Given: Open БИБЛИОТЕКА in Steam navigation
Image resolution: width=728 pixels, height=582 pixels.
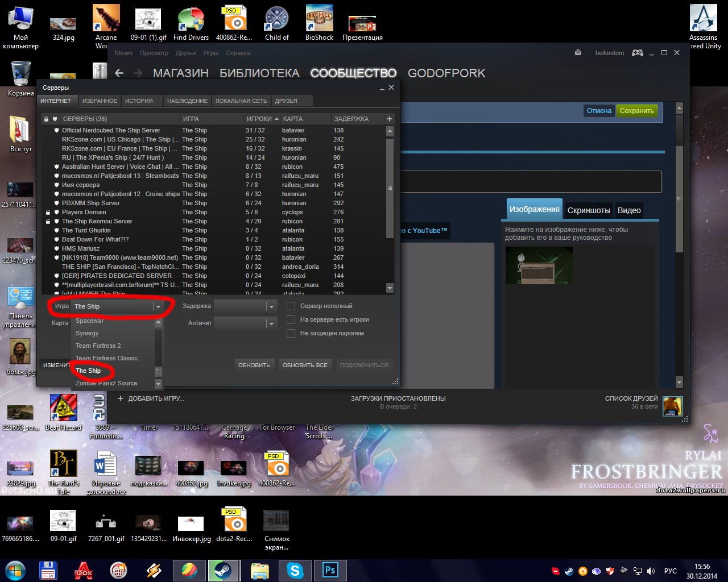Looking at the screenshot, I should tap(259, 73).
